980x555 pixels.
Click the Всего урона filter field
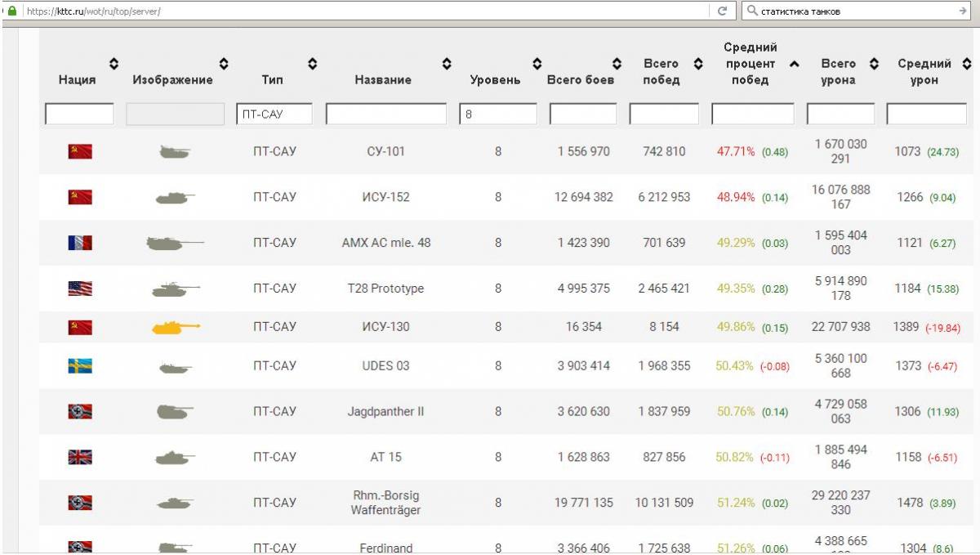pyautogui.click(x=840, y=114)
